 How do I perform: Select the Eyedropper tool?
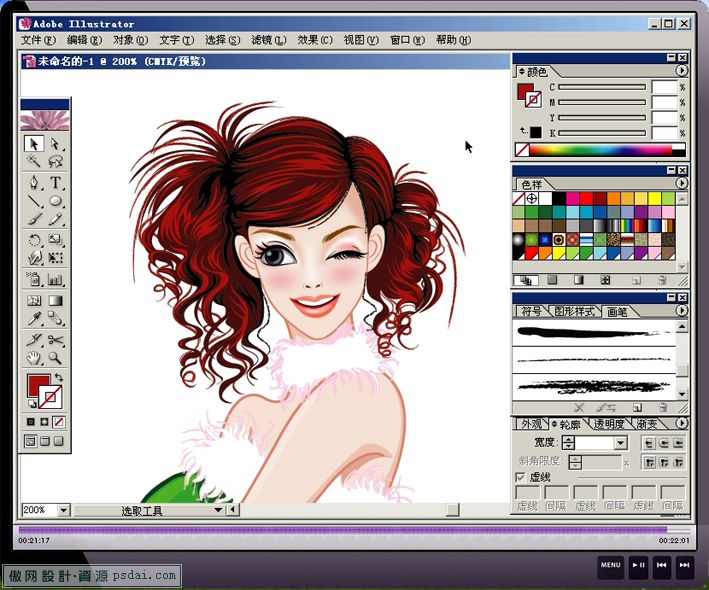(34, 319)
